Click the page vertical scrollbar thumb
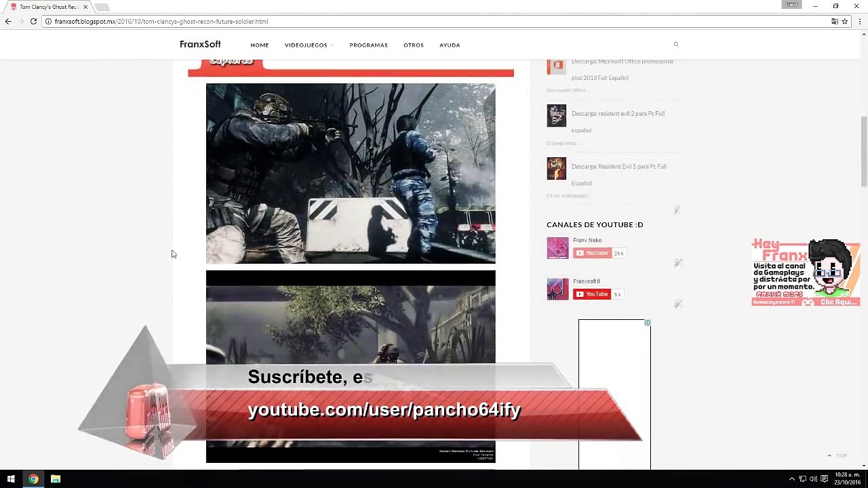The width and height of the screenshot is (868, 488). click(863, 150)
